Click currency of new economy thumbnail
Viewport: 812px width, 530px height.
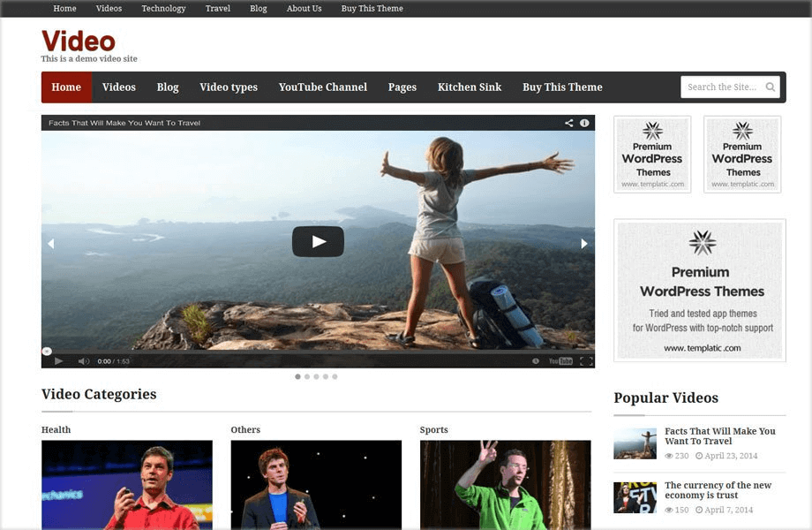pyautogui.click(x=635, y=497)
